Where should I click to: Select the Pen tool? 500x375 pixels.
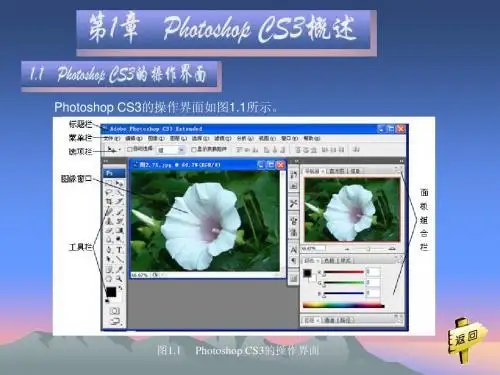[x=109, y=249]
